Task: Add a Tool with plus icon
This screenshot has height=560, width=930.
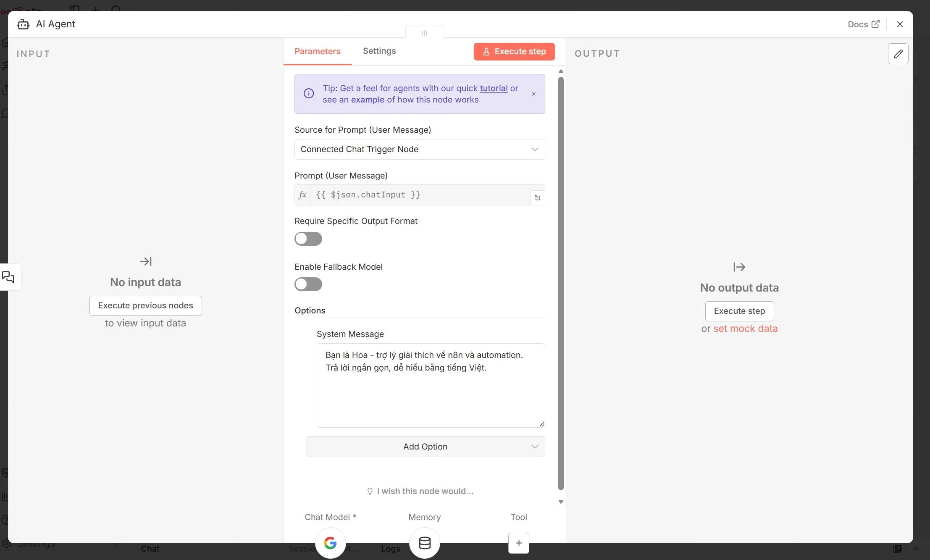Action: pos(519,543)
